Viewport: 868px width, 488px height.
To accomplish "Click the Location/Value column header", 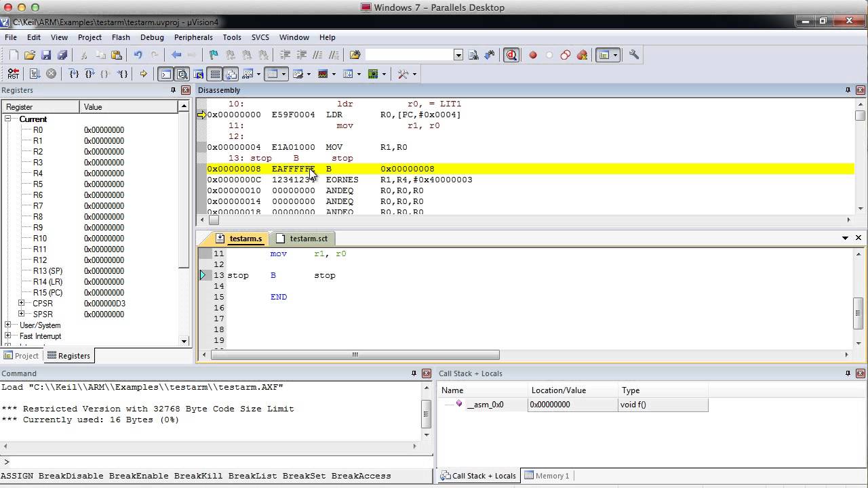I will [x=573, y=390].
